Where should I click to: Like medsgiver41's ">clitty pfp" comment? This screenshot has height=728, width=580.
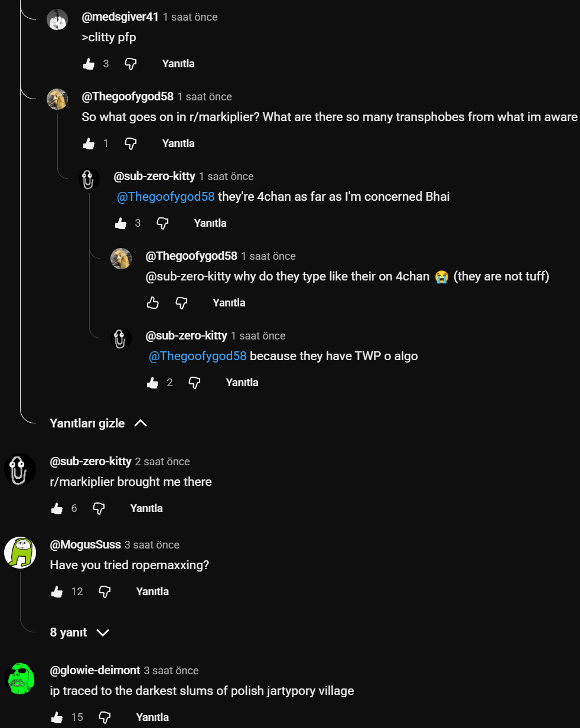(89, 64)
